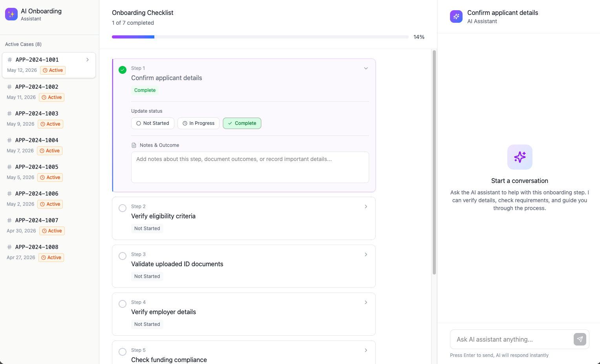Open case APP-2024-1007
Viewport: 600px width, 364px height.
49,225
